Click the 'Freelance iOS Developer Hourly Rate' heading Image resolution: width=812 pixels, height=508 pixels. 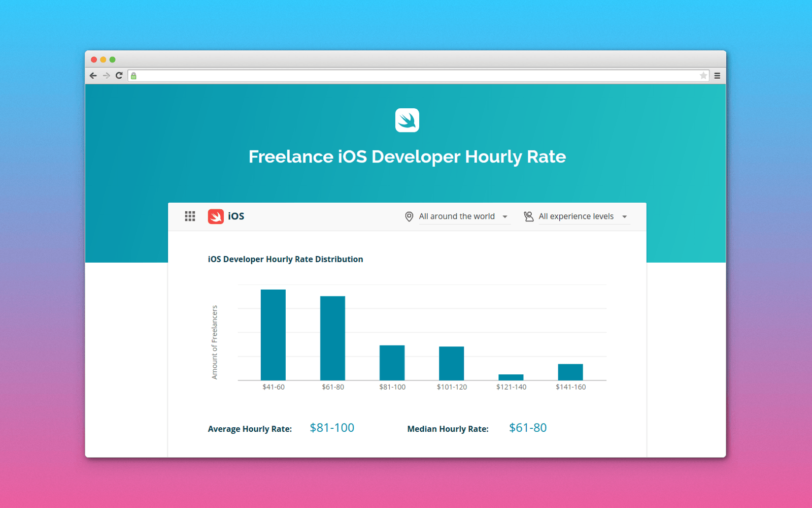pos(407,156)
